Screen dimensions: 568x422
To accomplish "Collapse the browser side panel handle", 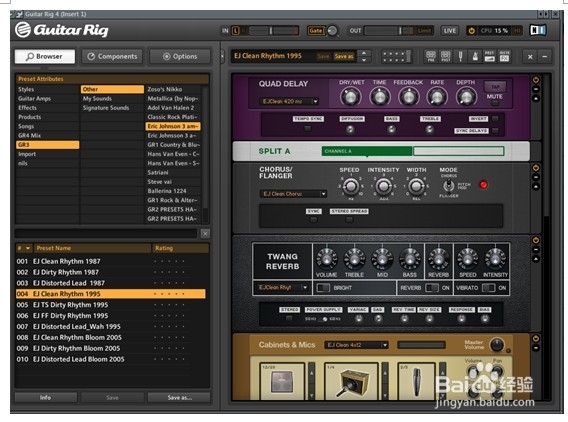I will pos(222,57).
